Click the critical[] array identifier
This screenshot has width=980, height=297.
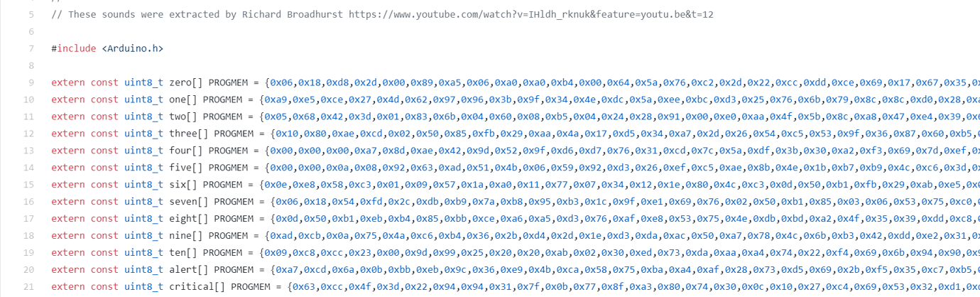[x=197, y=286]
